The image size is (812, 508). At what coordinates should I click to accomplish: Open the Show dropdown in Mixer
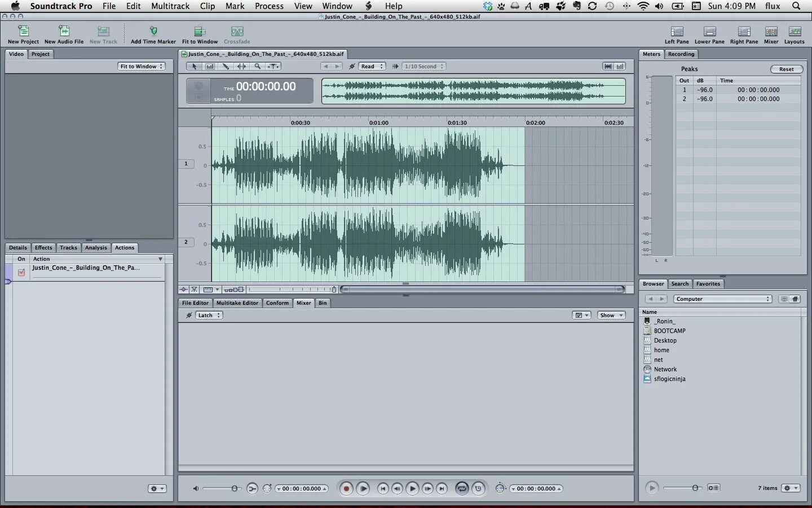click(611, 316)
